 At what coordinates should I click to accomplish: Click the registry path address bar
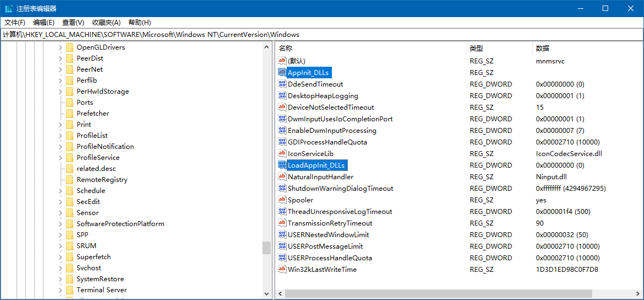click(x=322, y=35)
